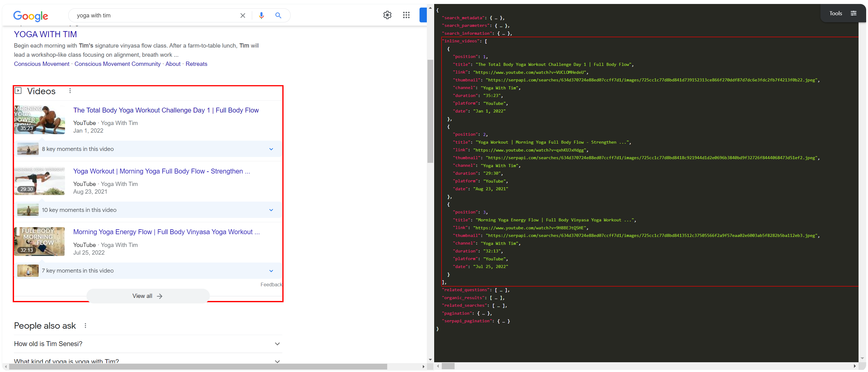This screenshot has width=868, height=372.
Task: Click the play icon beside the Videos heading
Action: [x=19, y=91]
